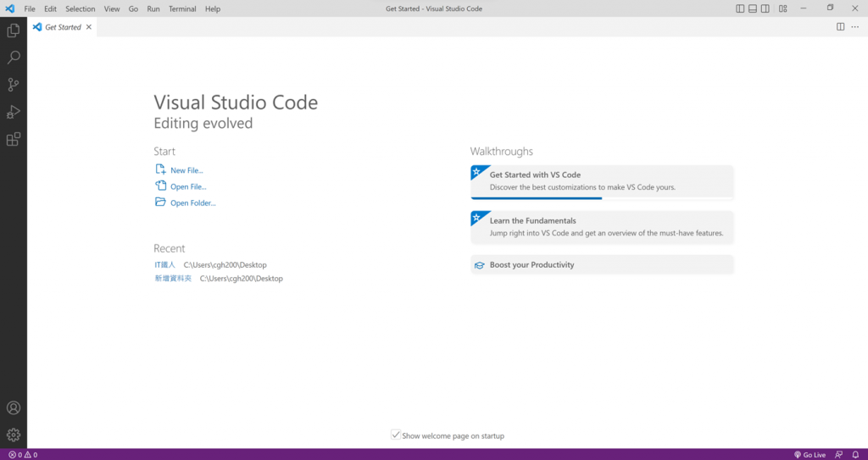The image size is (868, 460).
Task: Open the Search view in activity bar
Action: pyautogui.click(x=14, y=58)
